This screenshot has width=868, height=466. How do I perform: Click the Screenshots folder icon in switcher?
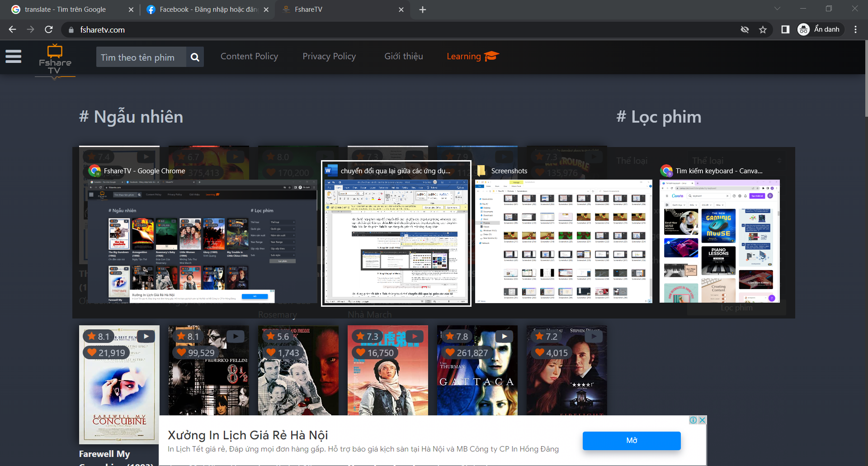[x=481, y=171]
